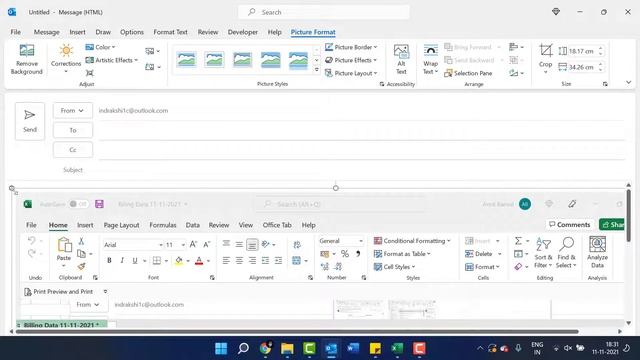
Task: Click the Crop tool icon
Action: 545,51
